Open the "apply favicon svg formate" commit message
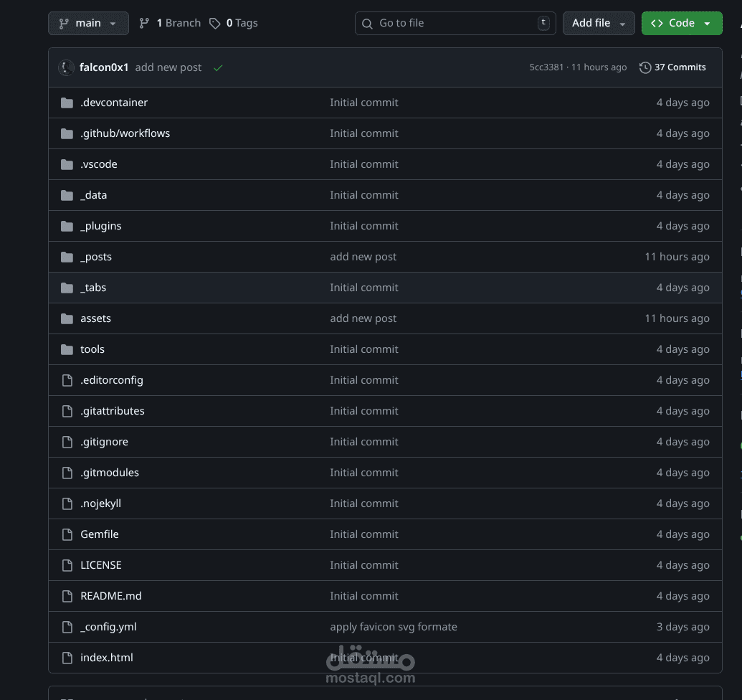Image resolution: width=742 pixels, height=700 pixels. 393,627
